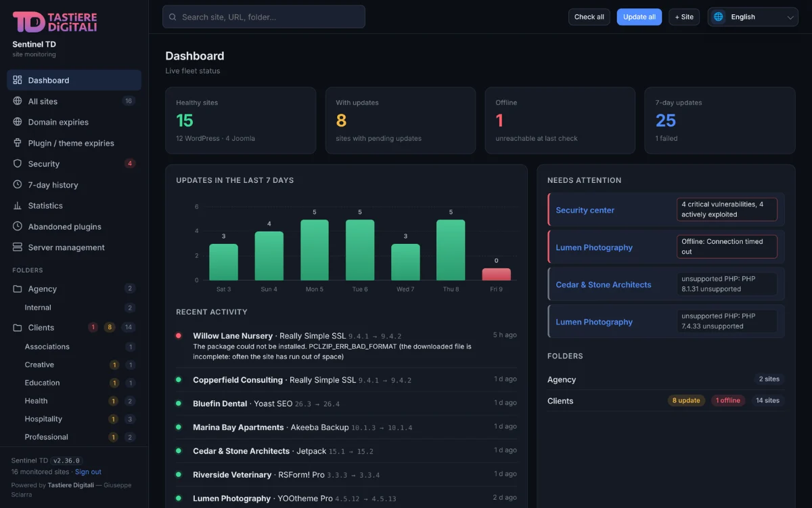Click the red Fri 9 bar in chart
This screenshot has height=508, width=812.
[x=496, y=274]
